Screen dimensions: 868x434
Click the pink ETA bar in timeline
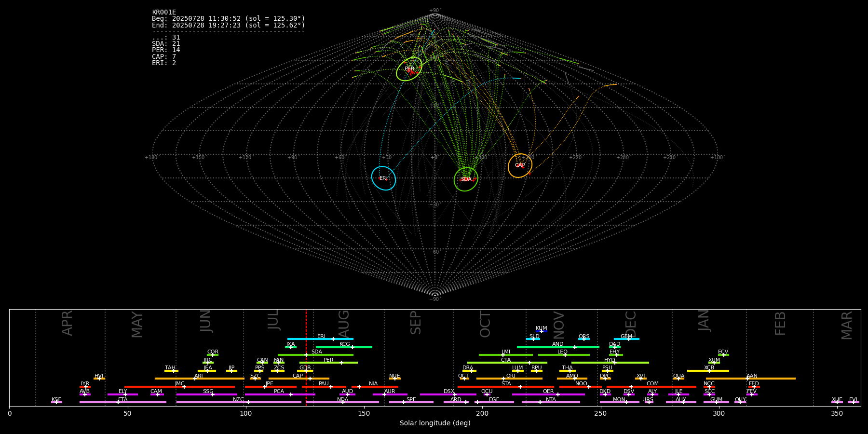tap(123, 402)
